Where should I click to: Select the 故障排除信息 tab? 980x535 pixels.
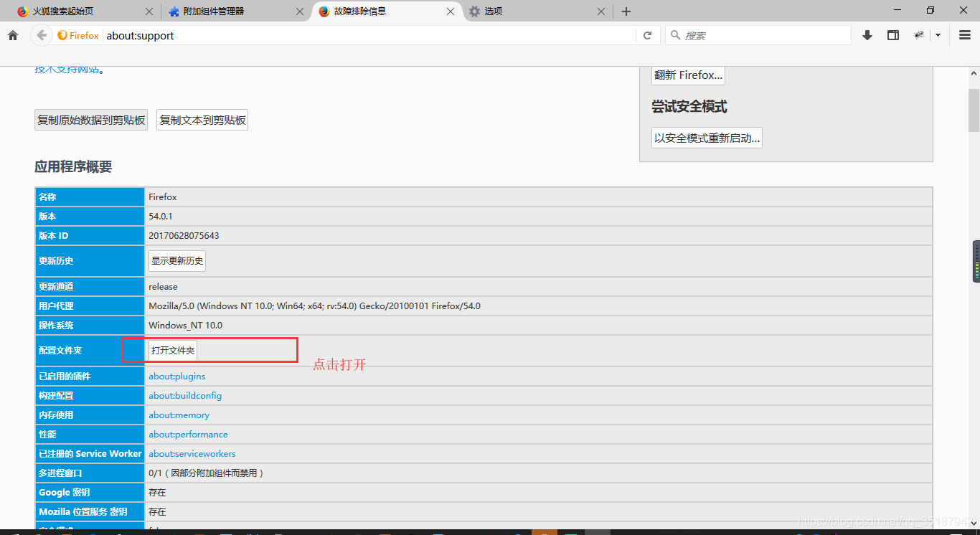(387, 11)
